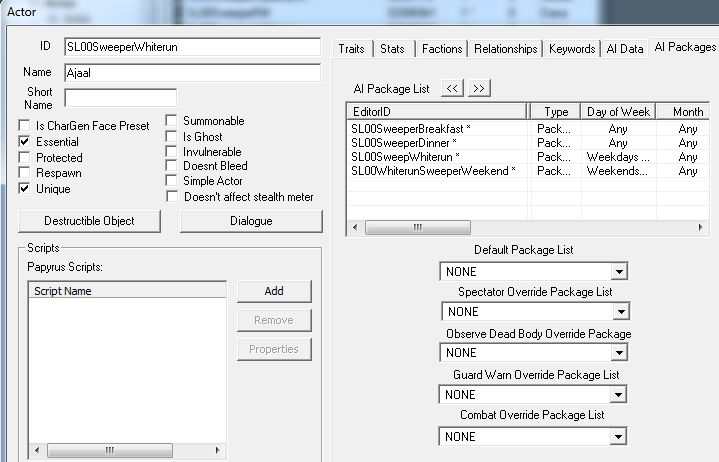Click right arrow of scripts list scrollbar
This screenshot has height=462, width=719.
[x=217, y=450]
